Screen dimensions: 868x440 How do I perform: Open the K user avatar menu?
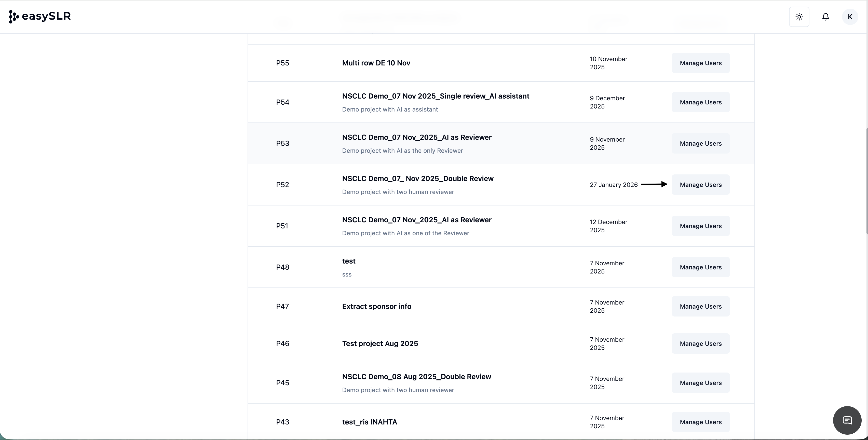pos(850,17)
